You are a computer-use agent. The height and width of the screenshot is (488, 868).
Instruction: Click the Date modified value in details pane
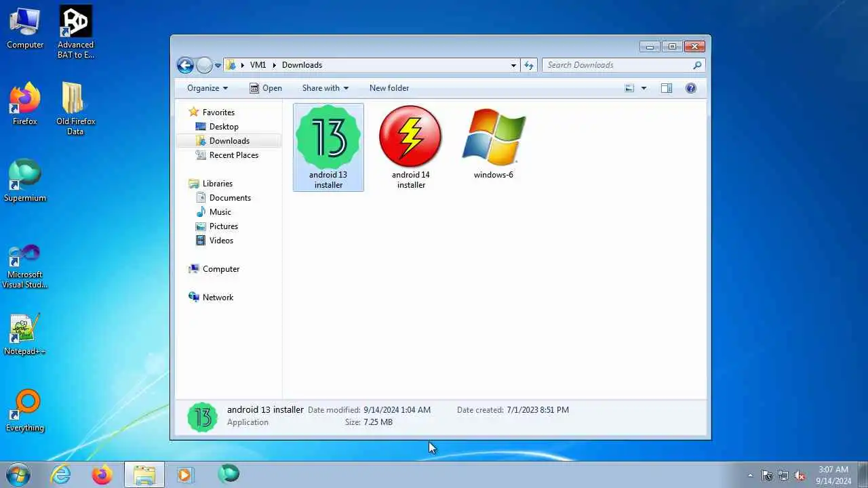click(x=397, y=410)
